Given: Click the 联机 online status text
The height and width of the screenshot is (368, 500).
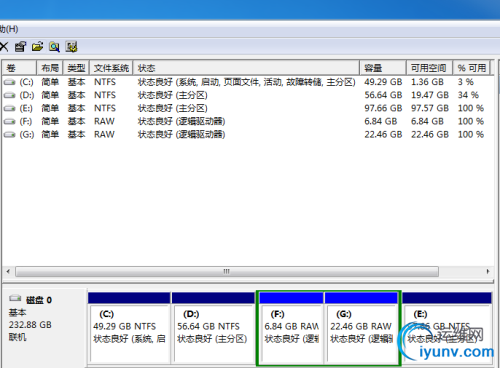Looking at the screenshot, I should point(18,337).
